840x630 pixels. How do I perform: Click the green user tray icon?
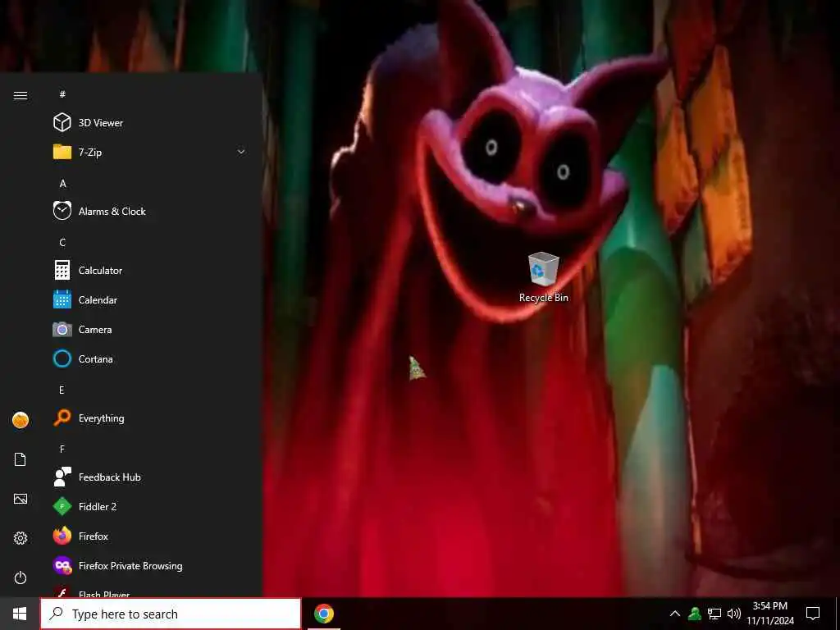[x=695, y=613]
